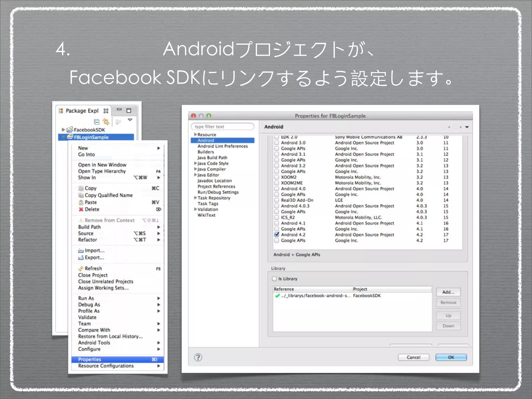Expand the Java Editor properties category
The width and height of the screenshot is (532, 399).
click(x=195, y=175)
